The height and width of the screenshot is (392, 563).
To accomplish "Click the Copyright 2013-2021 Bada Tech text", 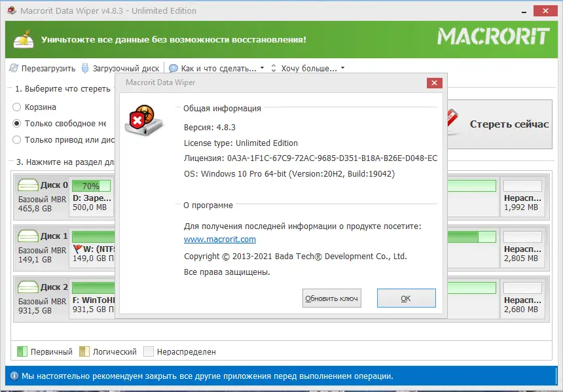I will click(x=295, y=257).
